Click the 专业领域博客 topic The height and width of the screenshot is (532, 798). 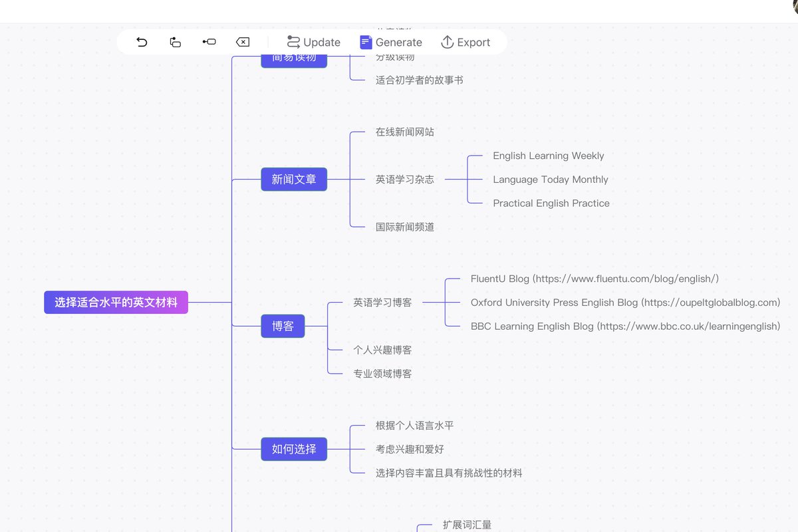382,374
